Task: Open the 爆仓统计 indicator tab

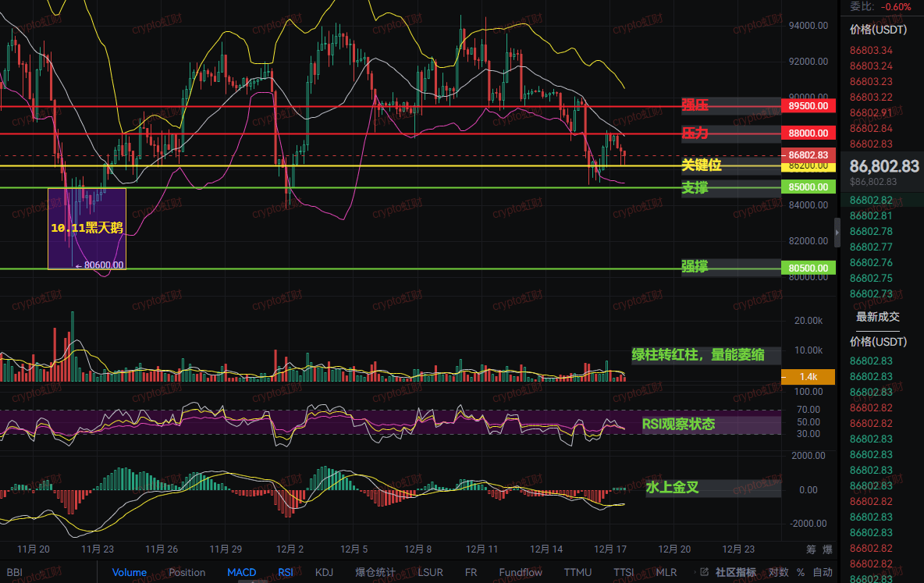Action: pos(375,572)
